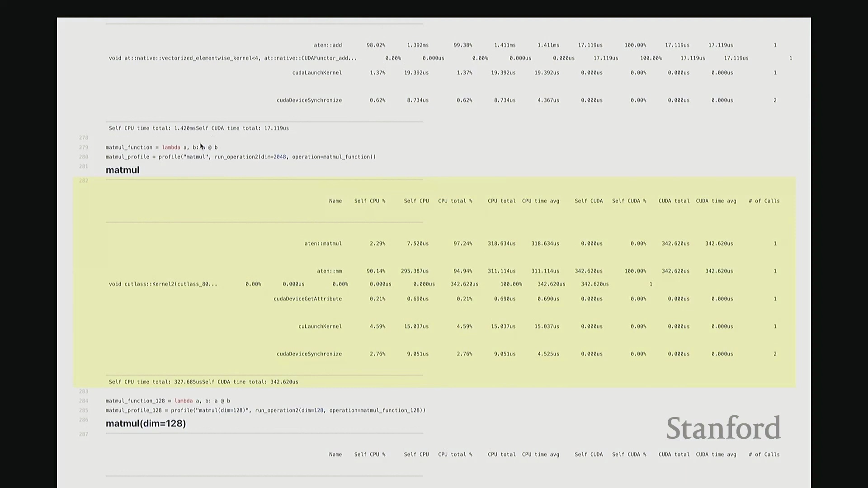Click cuLaunchKernel row name
868x488 pixels.
[x=320, y=326]
